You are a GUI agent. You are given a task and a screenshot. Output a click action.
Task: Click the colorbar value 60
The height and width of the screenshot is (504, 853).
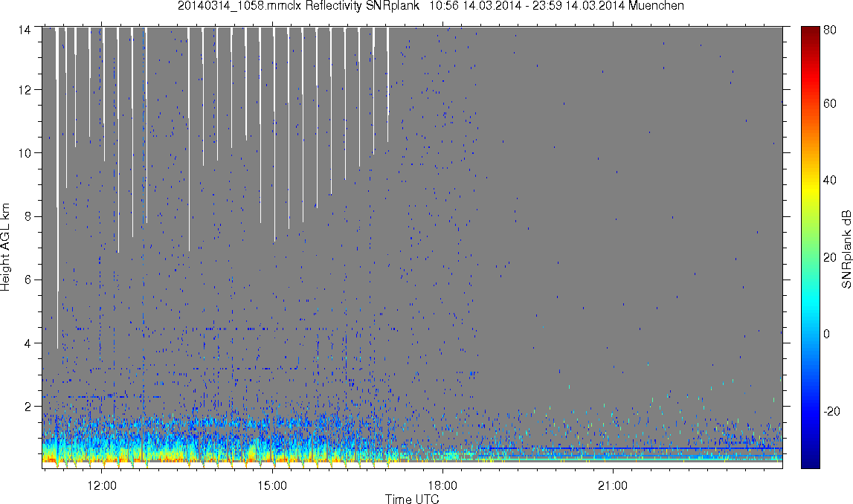click(830, 103)
